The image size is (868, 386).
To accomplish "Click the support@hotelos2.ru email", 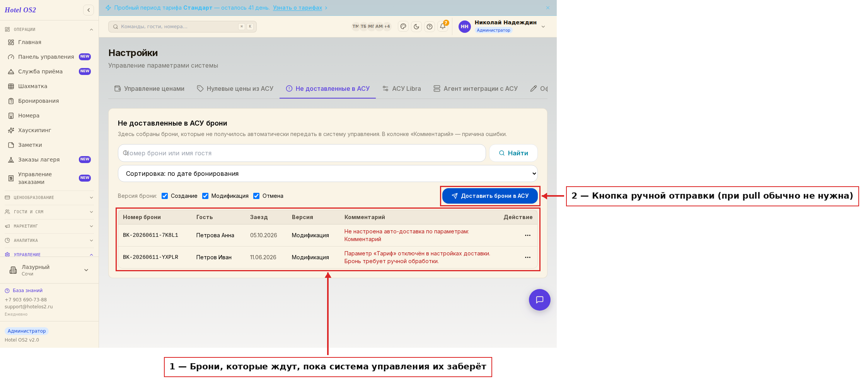I will [29, 307].
